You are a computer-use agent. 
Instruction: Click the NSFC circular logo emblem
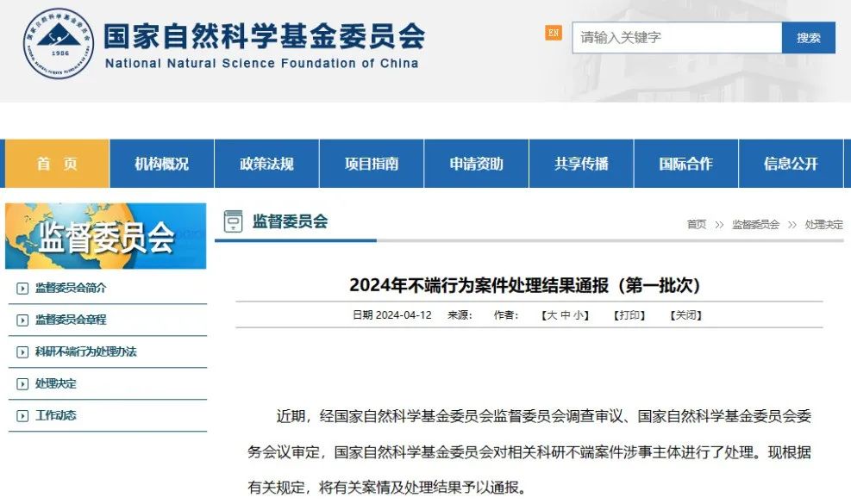(59, 44)
